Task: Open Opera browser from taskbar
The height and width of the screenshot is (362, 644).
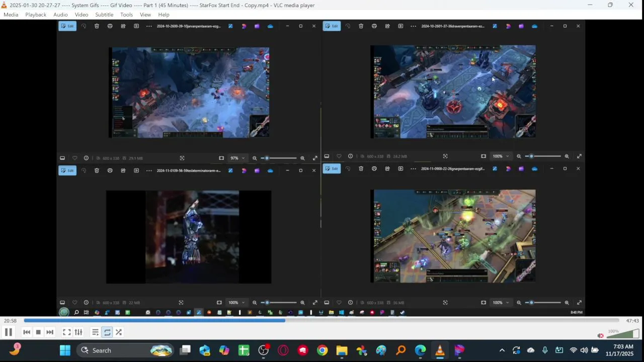Action: pos(283,350)
